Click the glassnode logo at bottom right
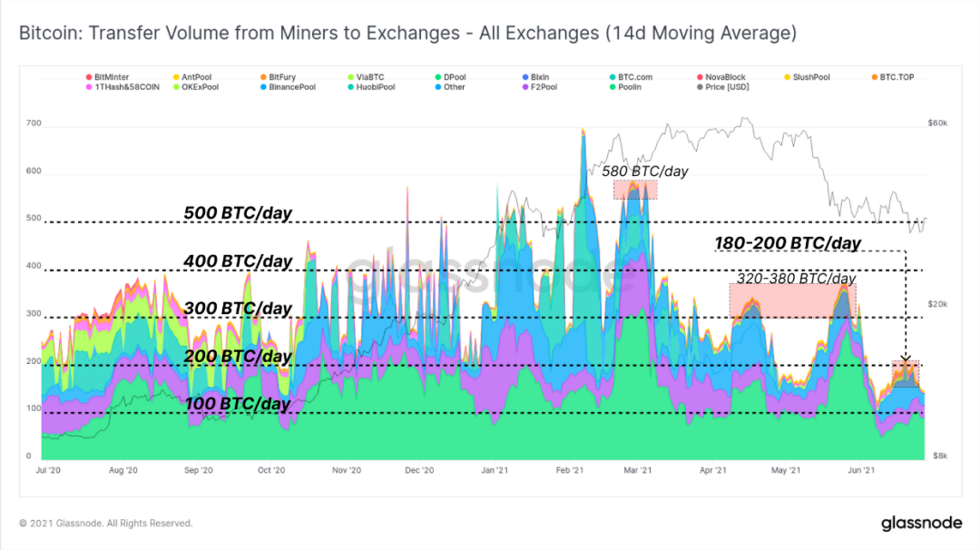 tap(921, 523)
